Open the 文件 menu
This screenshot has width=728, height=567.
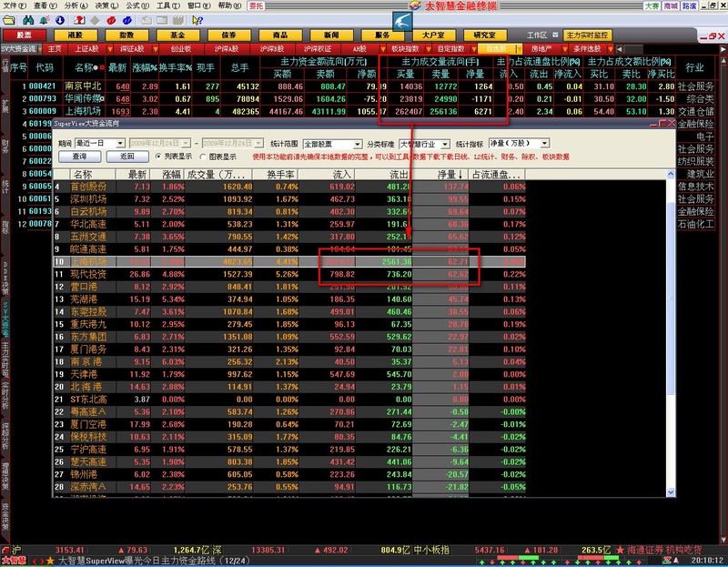15,5
